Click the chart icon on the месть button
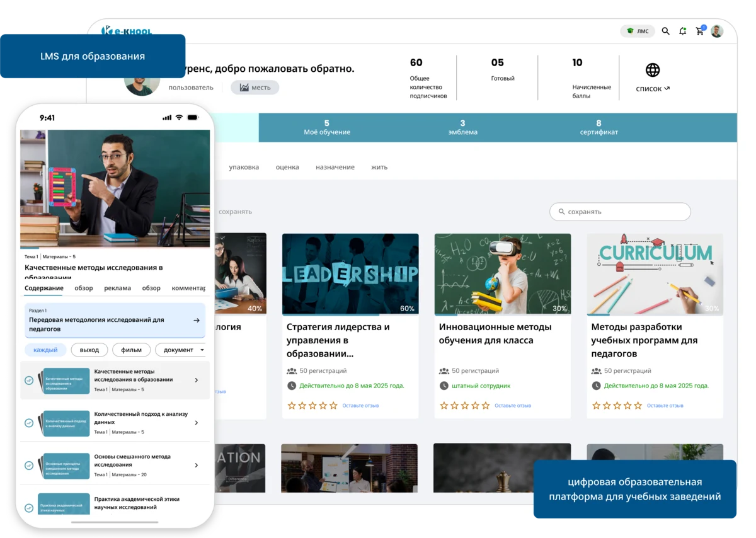The image size is (756, 538). 244,88
